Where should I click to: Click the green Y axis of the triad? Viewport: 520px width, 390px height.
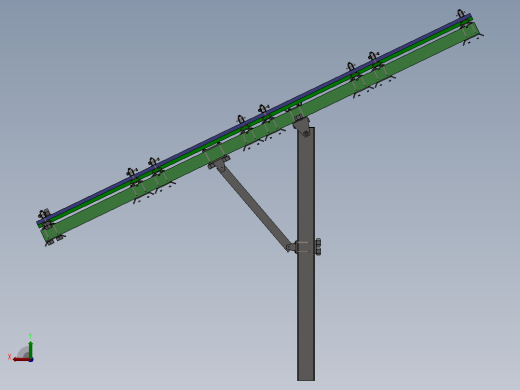30,349
